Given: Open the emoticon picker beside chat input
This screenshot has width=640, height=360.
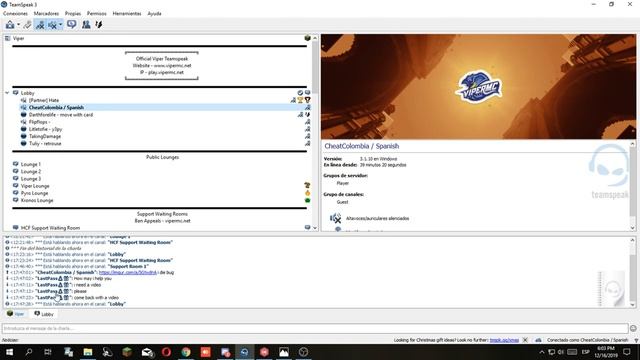Looking at the screenshot, I should coord(633,328).
